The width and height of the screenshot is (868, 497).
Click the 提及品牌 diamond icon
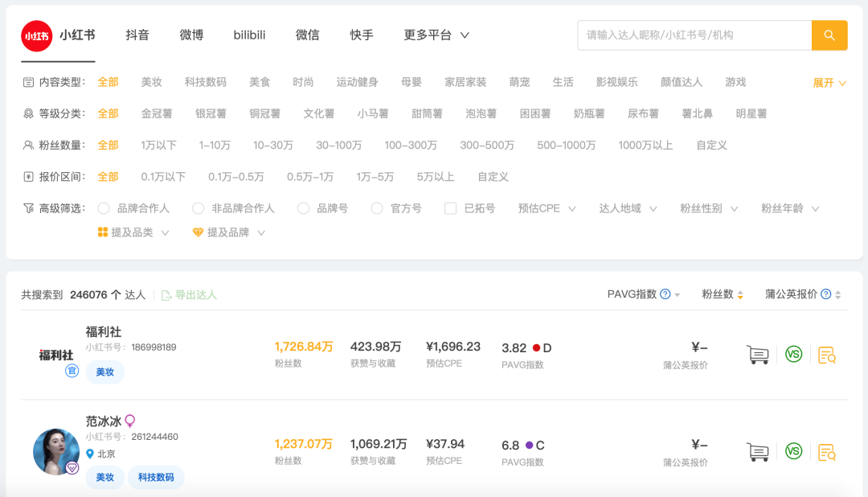[x=198, y=232]
